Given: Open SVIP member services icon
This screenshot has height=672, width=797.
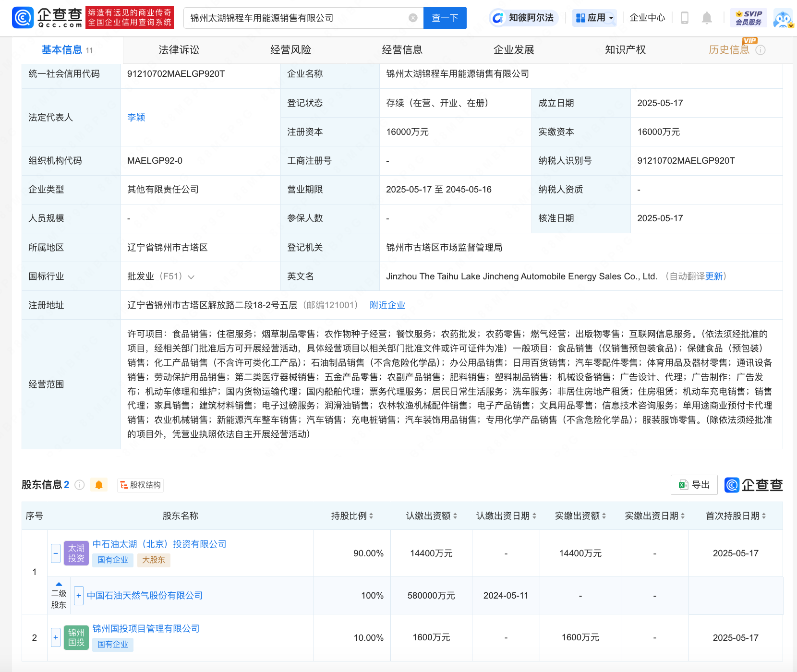Looking at the screenshot, I should point(749,18).
